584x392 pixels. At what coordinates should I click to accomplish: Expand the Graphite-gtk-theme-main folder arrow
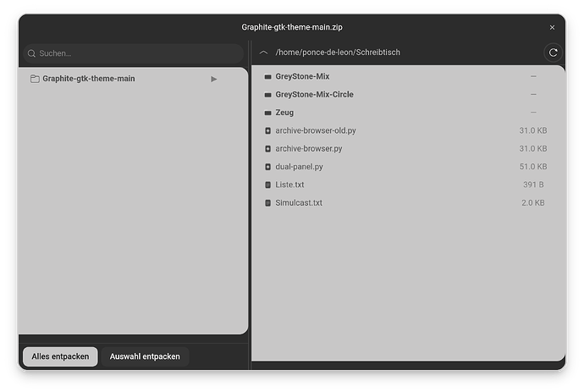click(x=214, y=79)
